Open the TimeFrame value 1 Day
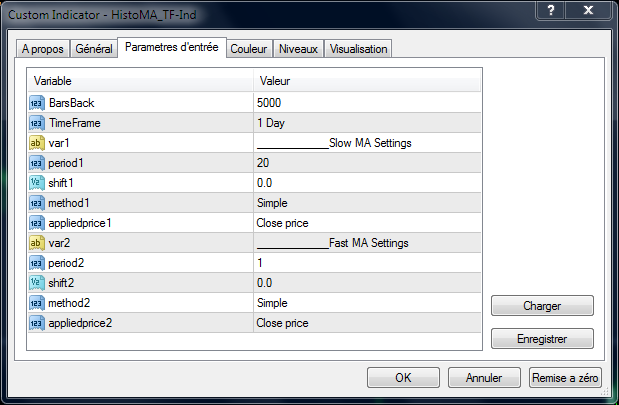The image size is (619, 405). coord(367,123)
